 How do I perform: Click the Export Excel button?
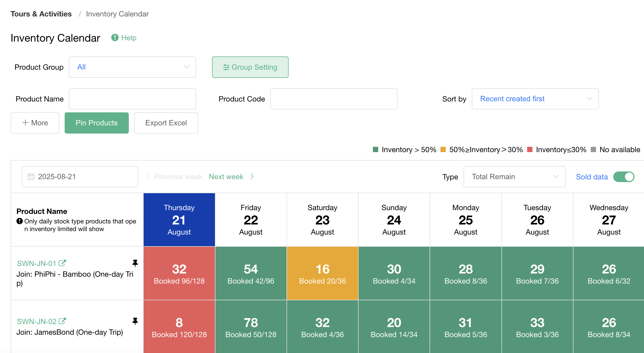(166, 123)
